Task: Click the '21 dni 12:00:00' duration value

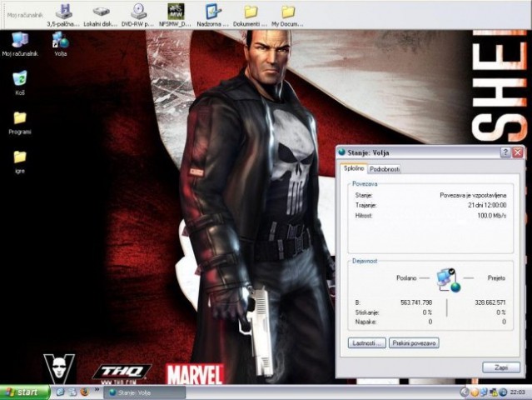Action: (487, 205)
